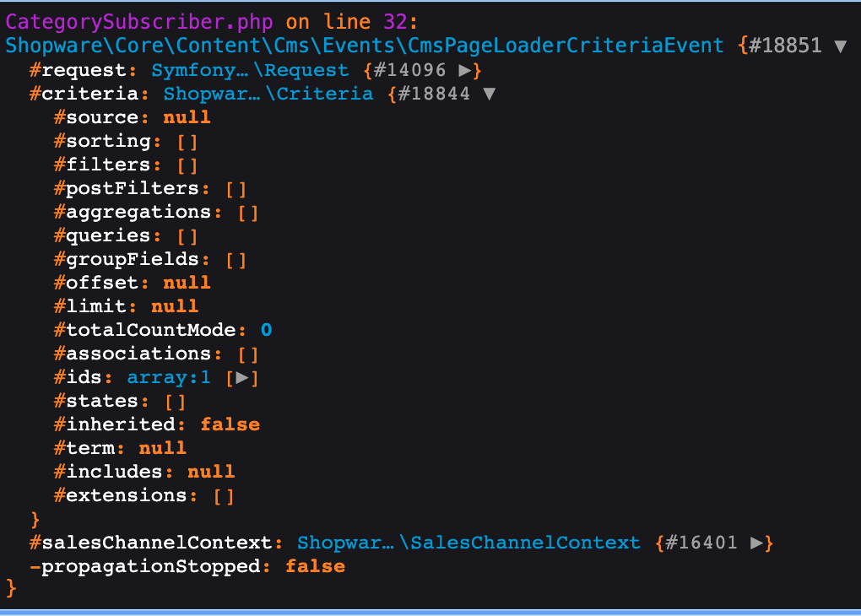Select the #postFilters property name
Image resolution: width=861 pixels, height=616 pixels.
(127, 188)
